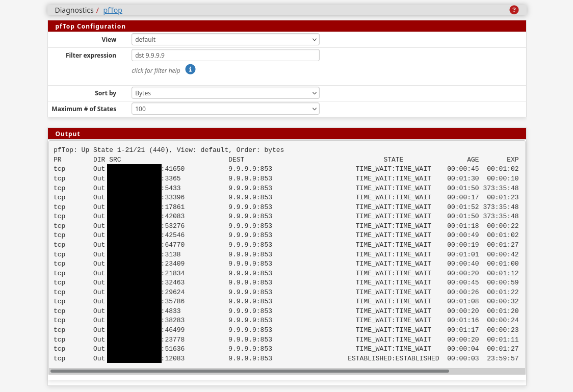
Task: Click source port :33396 in output
Action: [173, 197]
